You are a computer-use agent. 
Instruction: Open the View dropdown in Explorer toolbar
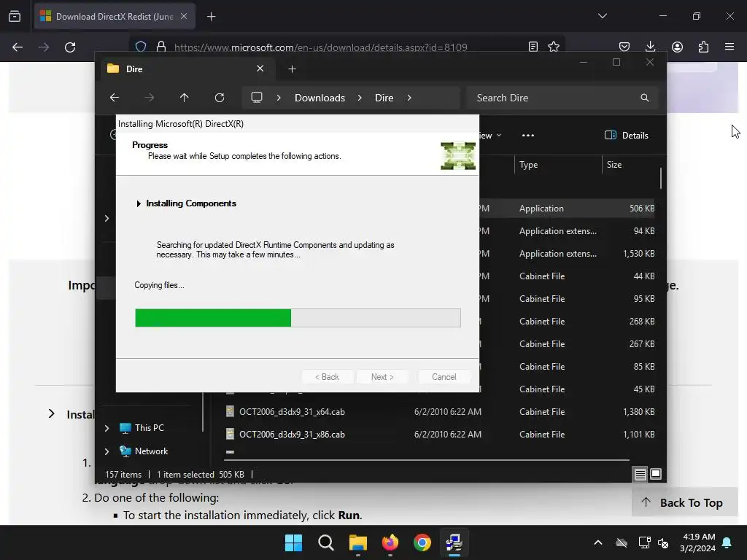click(491, 135)
